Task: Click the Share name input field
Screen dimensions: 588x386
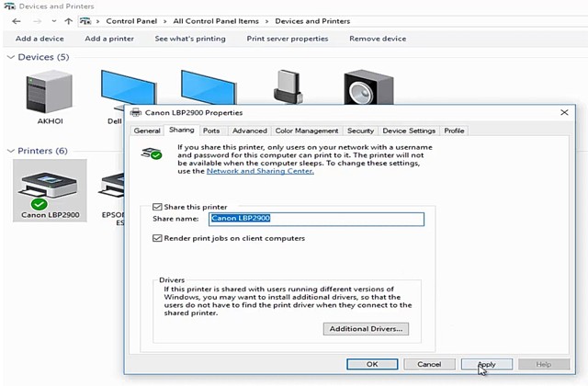Action: [316, 219]
